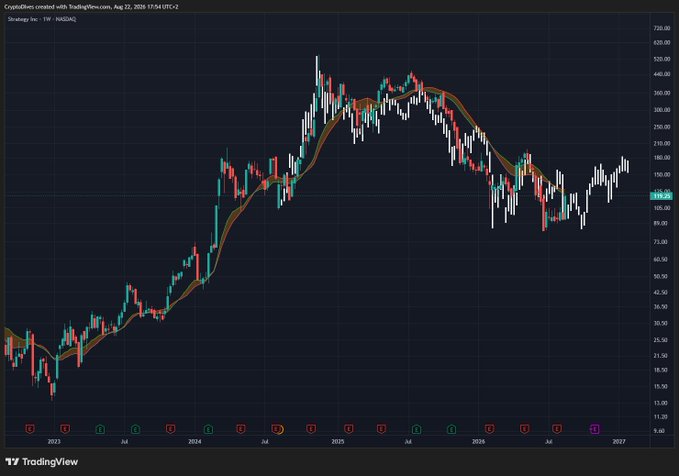
Task: Click the 2027 time axis label
Action: coord(619,441)
